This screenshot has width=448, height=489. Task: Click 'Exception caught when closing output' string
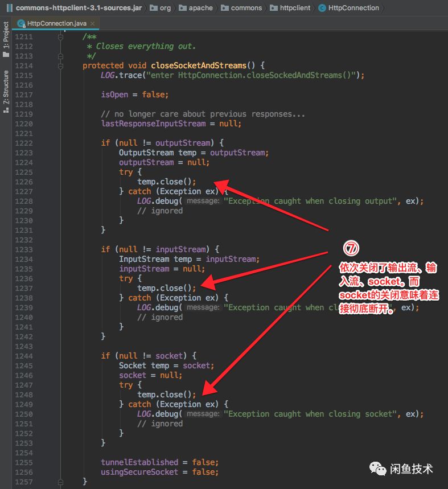pyautogui.click(x=310, y=201)
